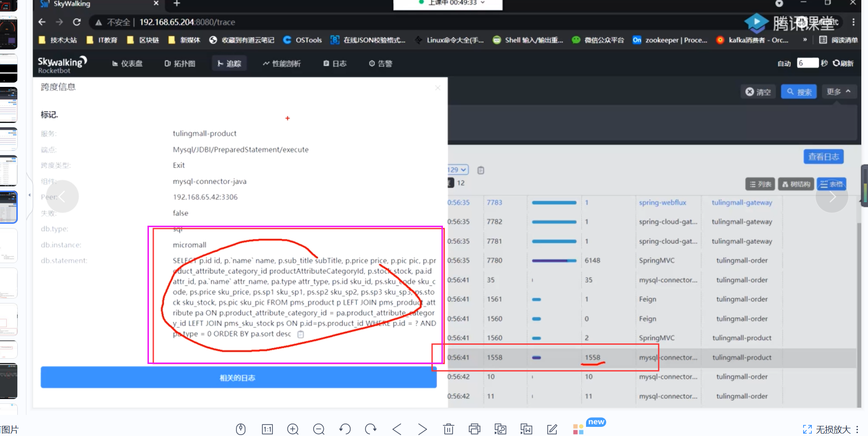Click the browser address bar URL
The height and width of the screenshot is (436, 868).
point(187,22)
